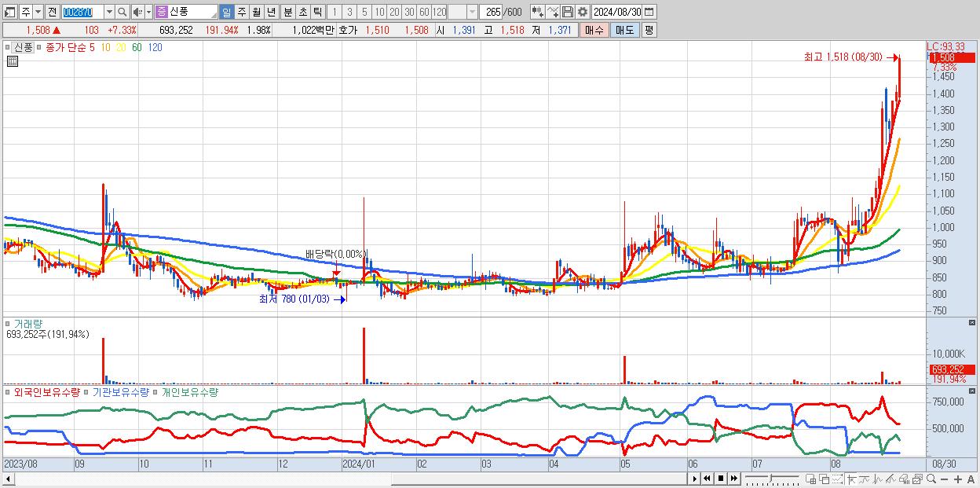
Task: Click the replay speed slider handle at the bottom
Action: click(x=770, y=476)
